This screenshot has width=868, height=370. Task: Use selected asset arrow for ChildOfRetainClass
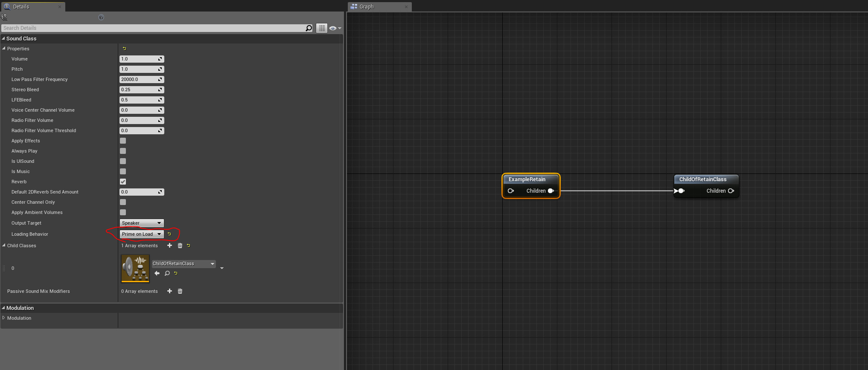point(157,273)
